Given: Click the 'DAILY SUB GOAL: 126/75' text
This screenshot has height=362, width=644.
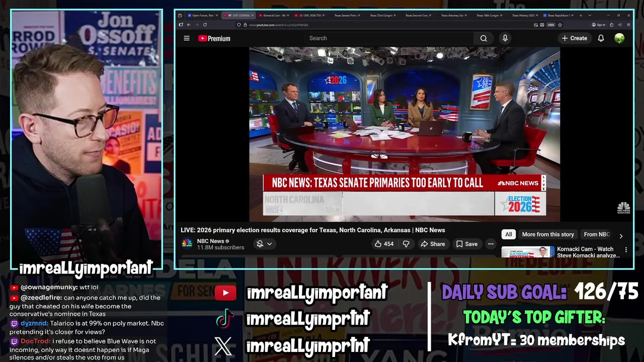Looking at the screenshot, I should pos(540,292).
